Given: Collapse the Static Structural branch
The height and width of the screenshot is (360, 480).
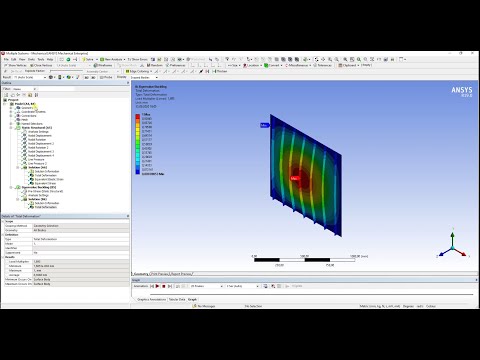Looking at the screenshot, I should point(11,128).
